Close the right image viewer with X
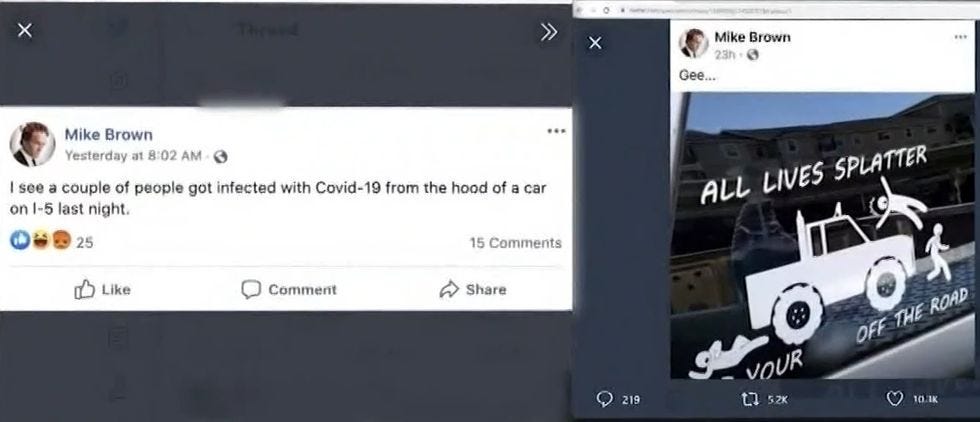980x422 pixels. 595,43
